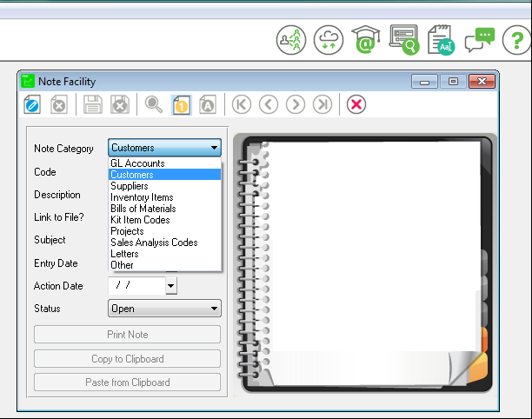The height and width of the screenshot is (419, 532).
Task: Choose Inventory Items in the list
Action: click(142, 197)
